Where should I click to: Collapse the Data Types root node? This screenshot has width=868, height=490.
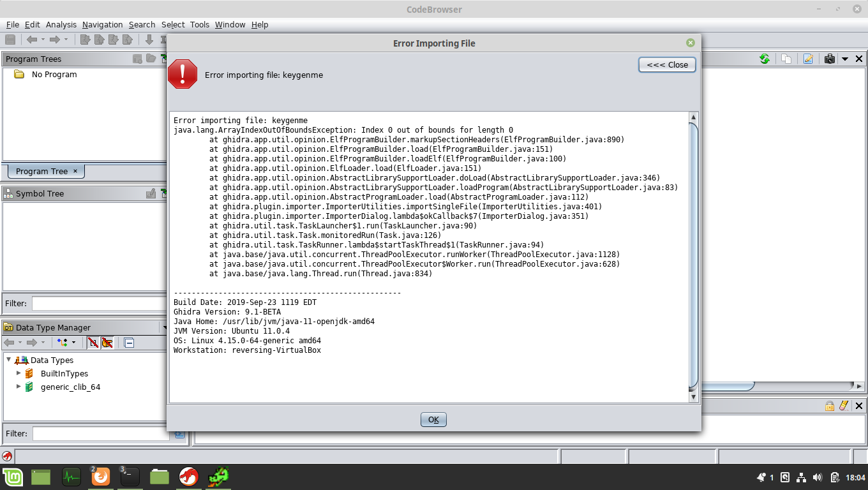pos(9,360)
